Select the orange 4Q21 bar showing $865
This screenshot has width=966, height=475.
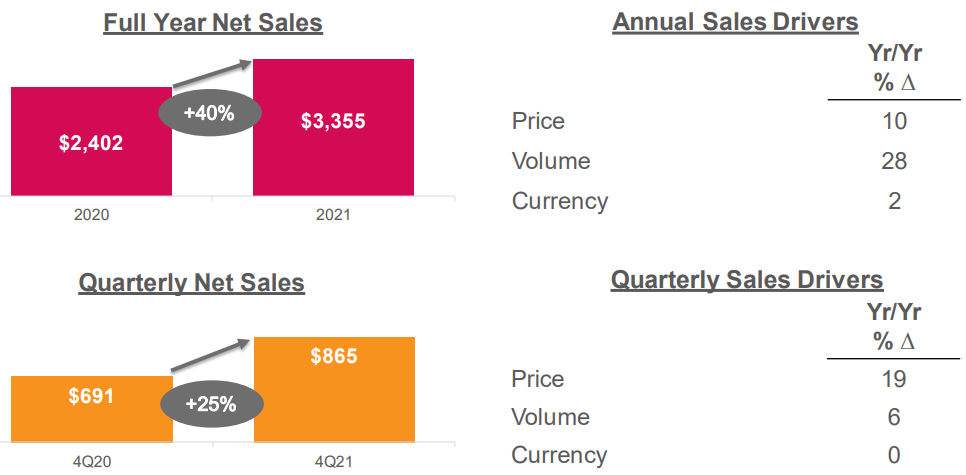pyautogui.click(x=334, y=389)
